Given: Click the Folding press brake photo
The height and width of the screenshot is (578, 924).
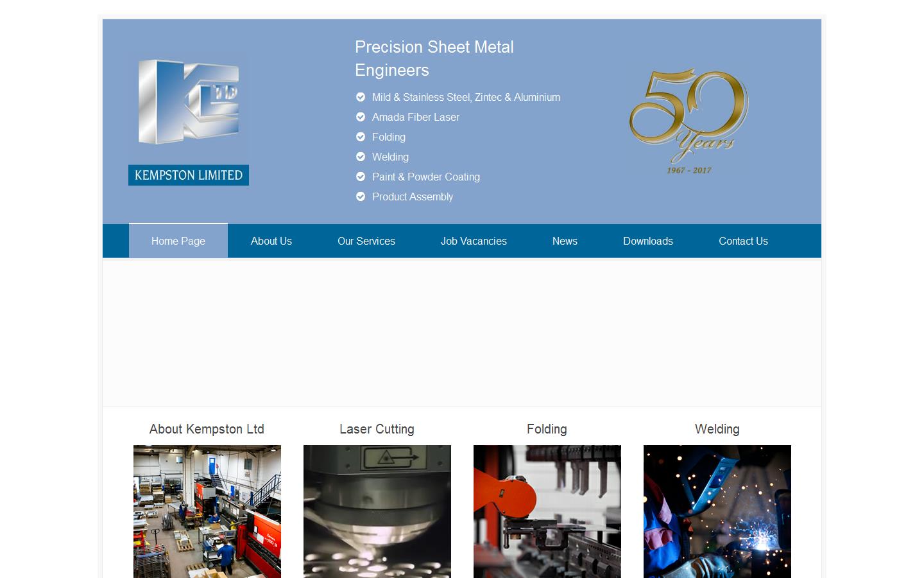Looking at the screenshot, I should pyautogui.click(x=547, y=512).
